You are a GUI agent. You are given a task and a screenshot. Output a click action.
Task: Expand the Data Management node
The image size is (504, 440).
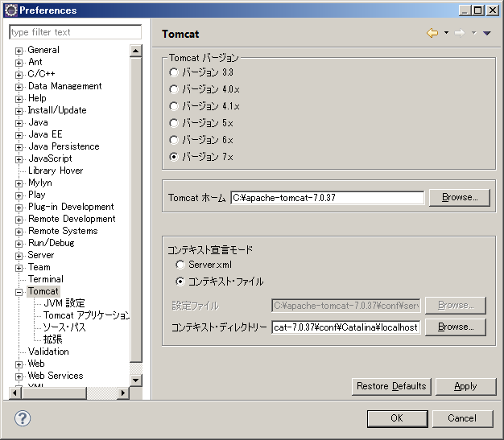19,87
